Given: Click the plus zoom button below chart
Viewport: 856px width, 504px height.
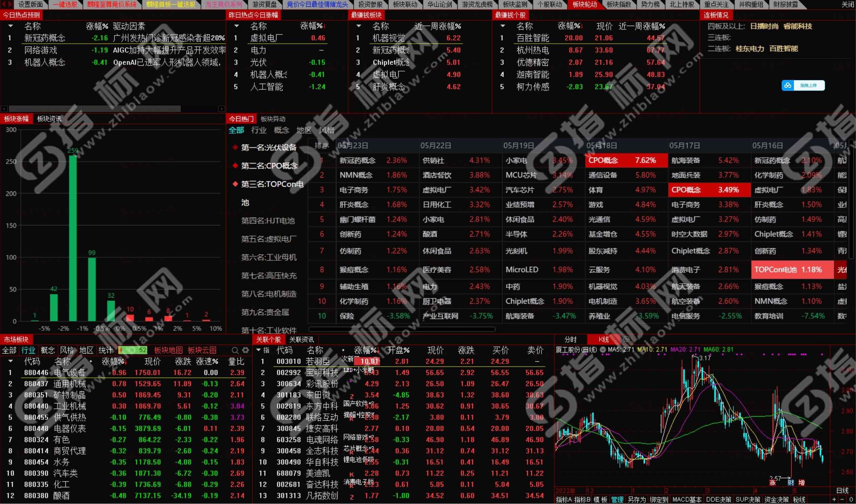Looking at the screenshot, I should pos(834,500).
